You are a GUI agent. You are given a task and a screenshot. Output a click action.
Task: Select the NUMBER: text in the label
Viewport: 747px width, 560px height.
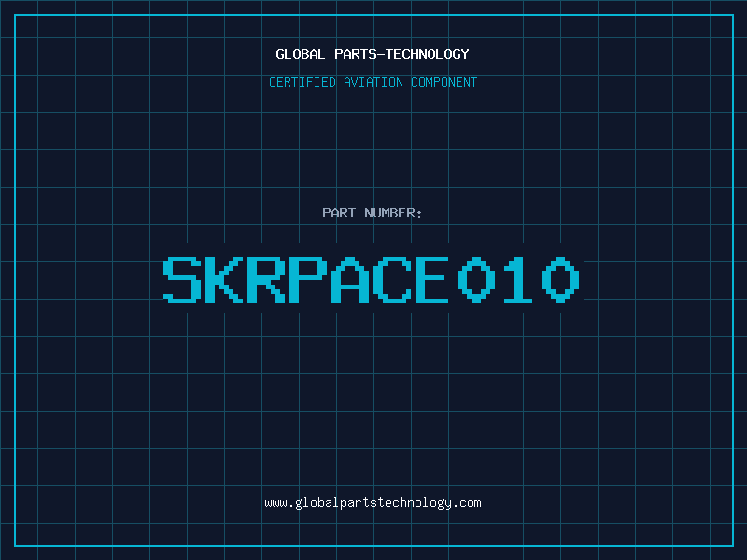coord(393,214)
